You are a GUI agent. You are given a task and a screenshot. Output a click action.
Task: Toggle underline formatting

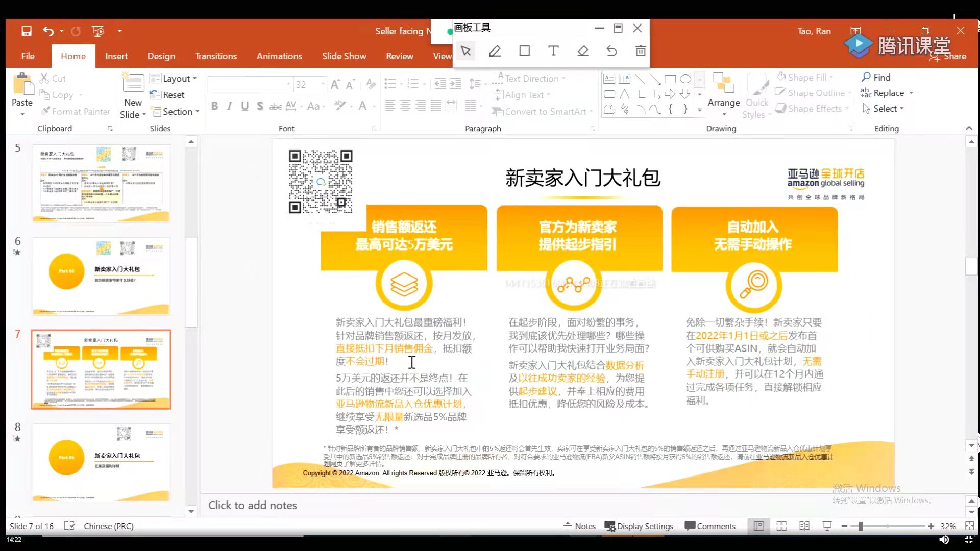pyautogui.click(x=244, y=106)
